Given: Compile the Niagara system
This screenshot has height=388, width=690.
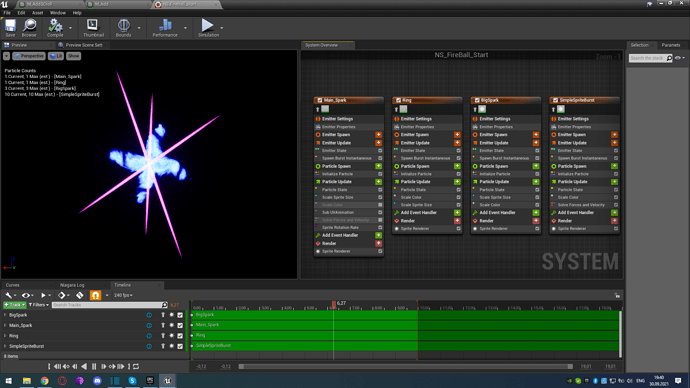Looking at the screenshot, I should coord(55,27).
